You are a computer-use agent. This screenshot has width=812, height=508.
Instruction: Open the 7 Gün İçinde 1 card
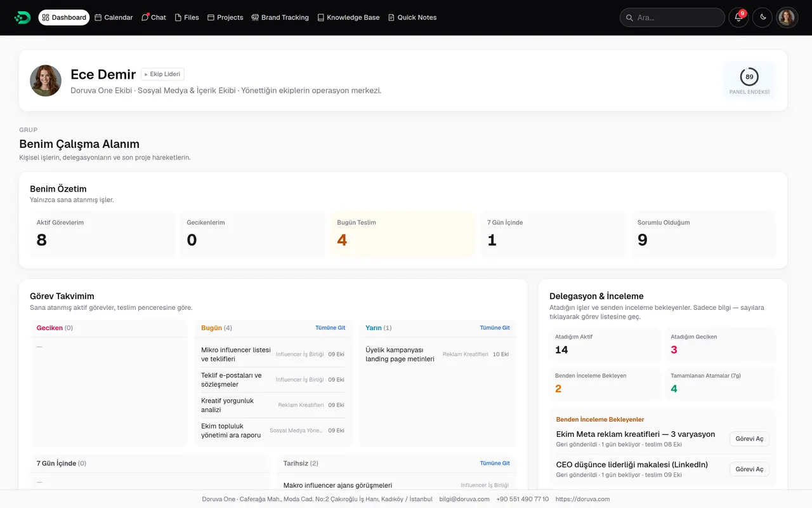point(553,234)
